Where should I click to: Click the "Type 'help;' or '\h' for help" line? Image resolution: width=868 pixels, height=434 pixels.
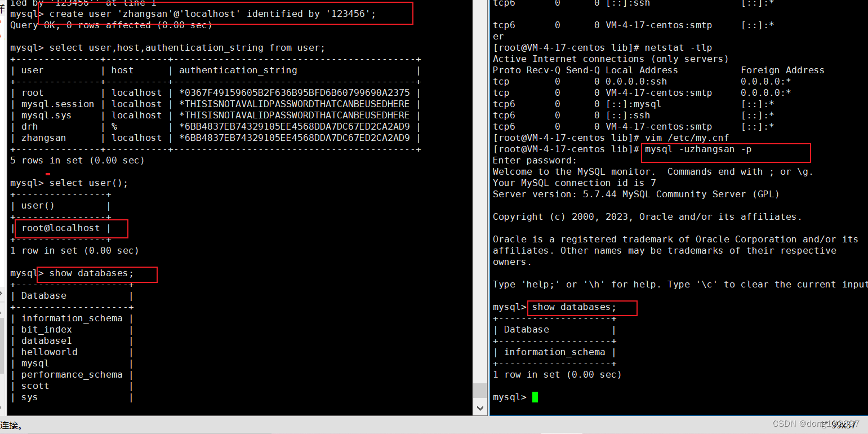[x=680, y=285]
